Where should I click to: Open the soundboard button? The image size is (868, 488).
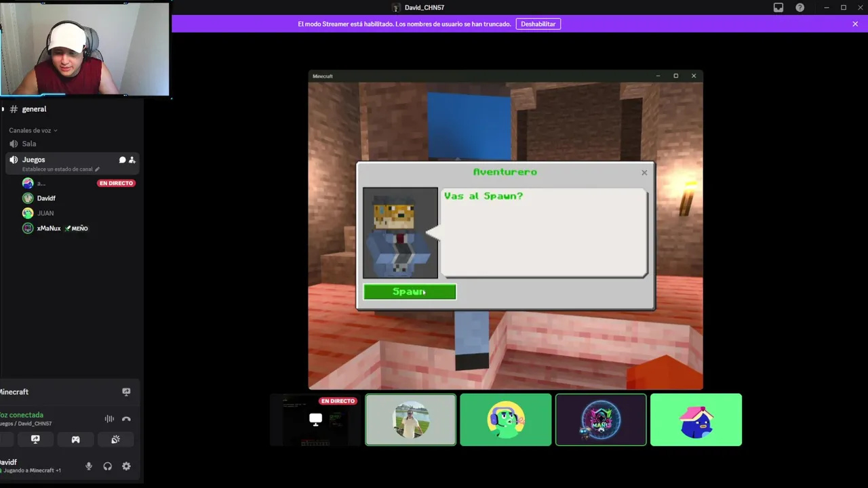[x=115, y=439]
